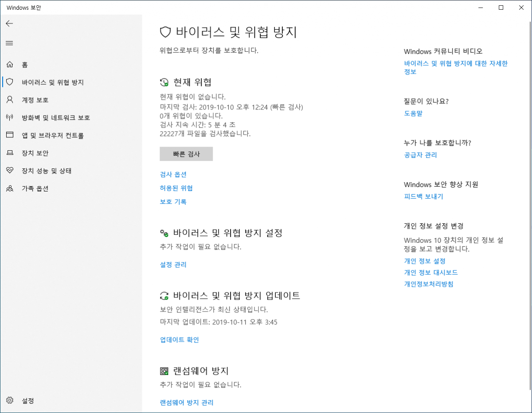Open 설정 at the sidebar bottom
This screenshot has height=413, width=532.
[28, 401]
